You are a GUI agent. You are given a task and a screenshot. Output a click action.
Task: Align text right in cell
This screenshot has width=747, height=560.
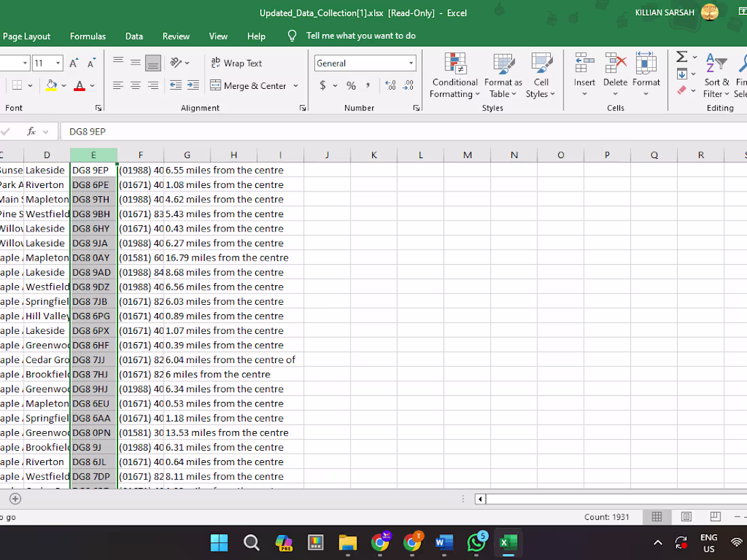(153, 86)
